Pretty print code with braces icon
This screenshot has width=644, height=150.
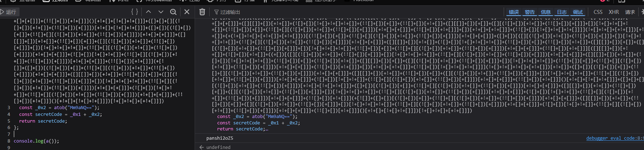135,12
